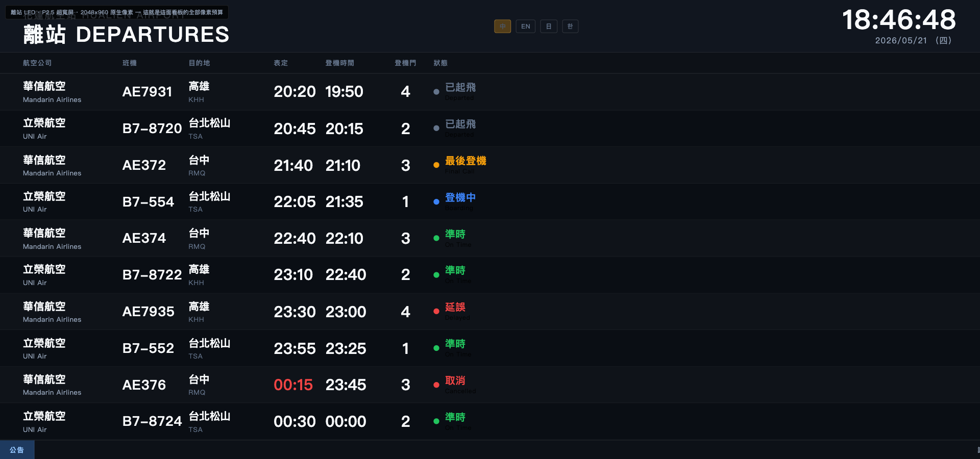980x459 pixels.
Task: Click the blue boarding dot for B7-554
Action: coord(436,202)
